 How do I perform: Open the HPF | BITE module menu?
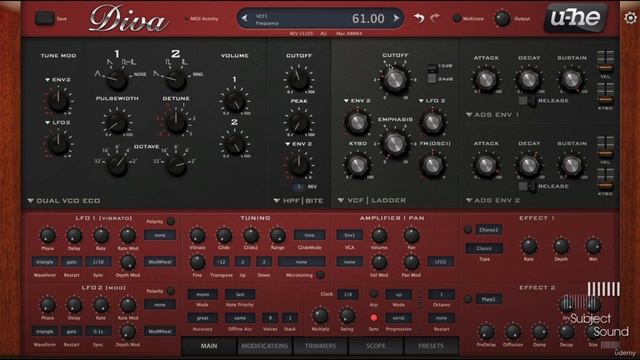[x=299, y=201]
